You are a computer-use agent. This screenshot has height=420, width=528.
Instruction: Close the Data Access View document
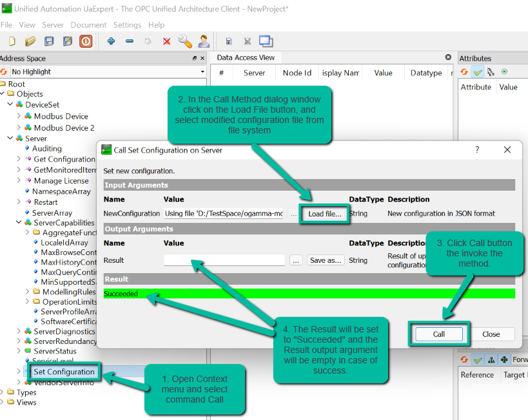[448, 57]
